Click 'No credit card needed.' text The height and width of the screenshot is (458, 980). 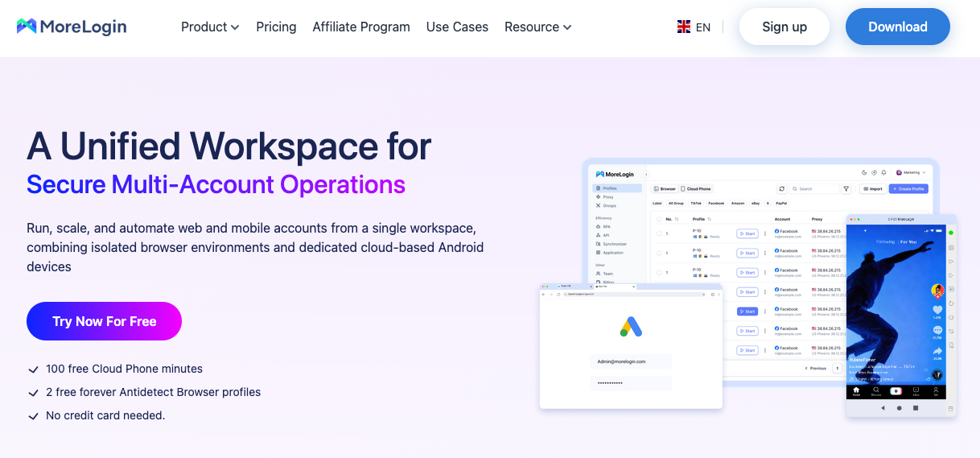(105, 415)
